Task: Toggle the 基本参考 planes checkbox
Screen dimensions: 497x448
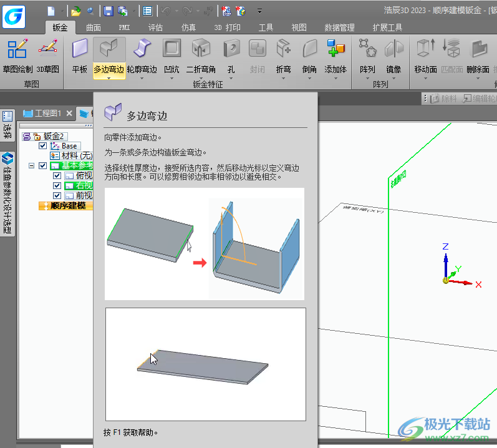Action: point(42,165)
